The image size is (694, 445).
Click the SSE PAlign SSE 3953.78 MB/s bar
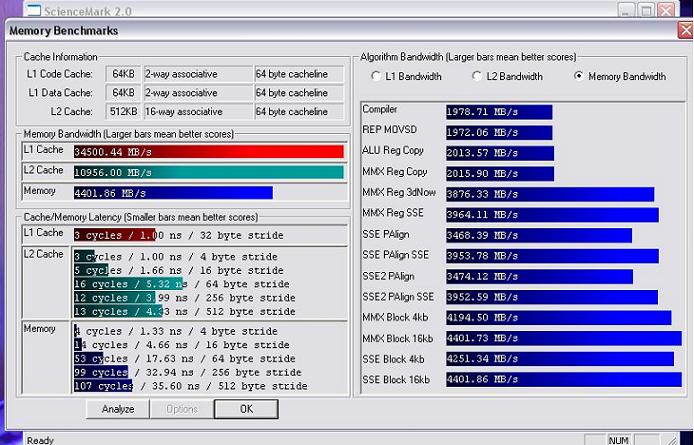click(x=552, y=256)
